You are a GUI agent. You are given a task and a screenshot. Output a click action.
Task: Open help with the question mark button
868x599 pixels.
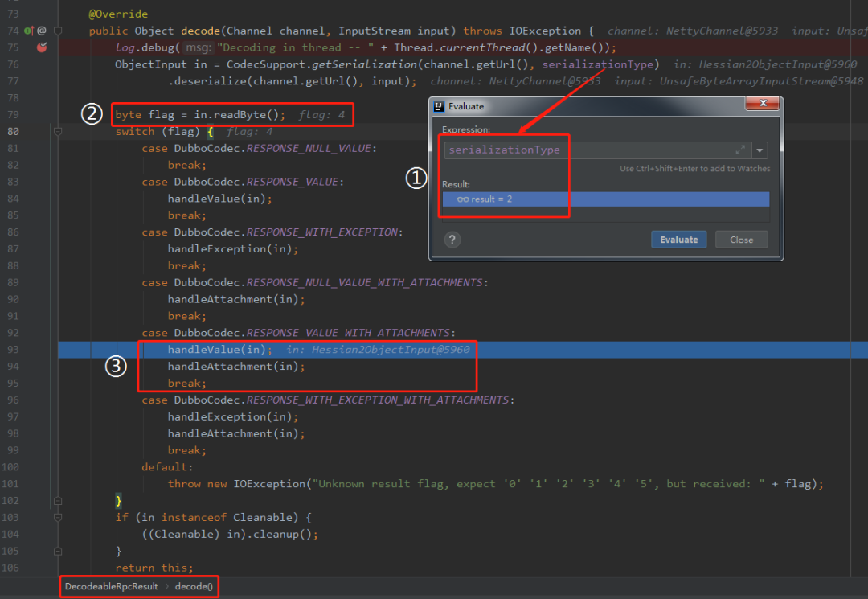click(x=452, y=240)
